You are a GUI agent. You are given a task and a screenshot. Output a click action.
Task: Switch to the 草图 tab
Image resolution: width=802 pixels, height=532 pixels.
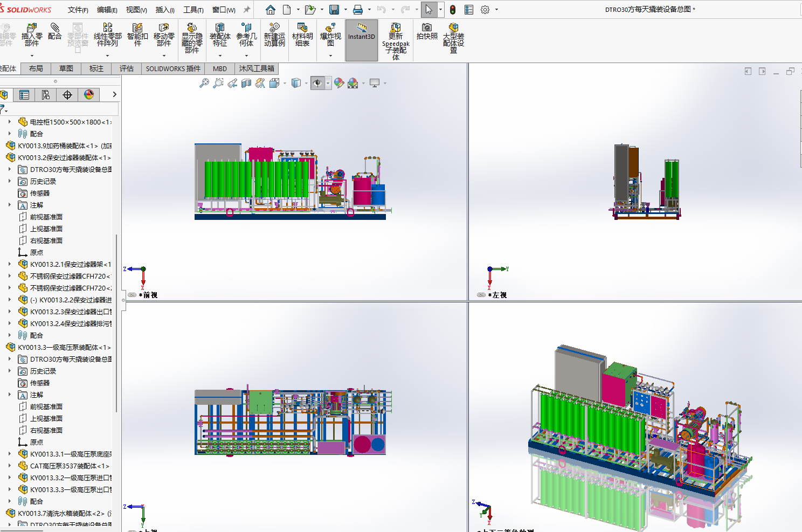66,68
